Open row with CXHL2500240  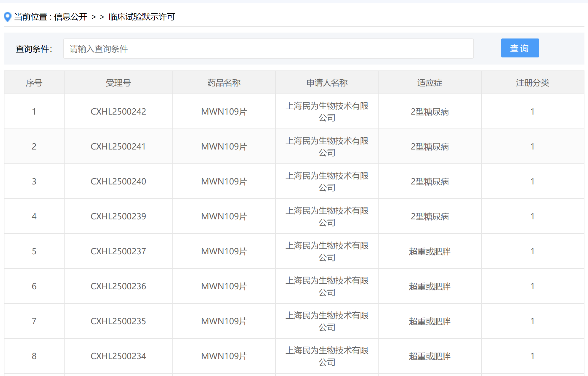tap(118, 181)
